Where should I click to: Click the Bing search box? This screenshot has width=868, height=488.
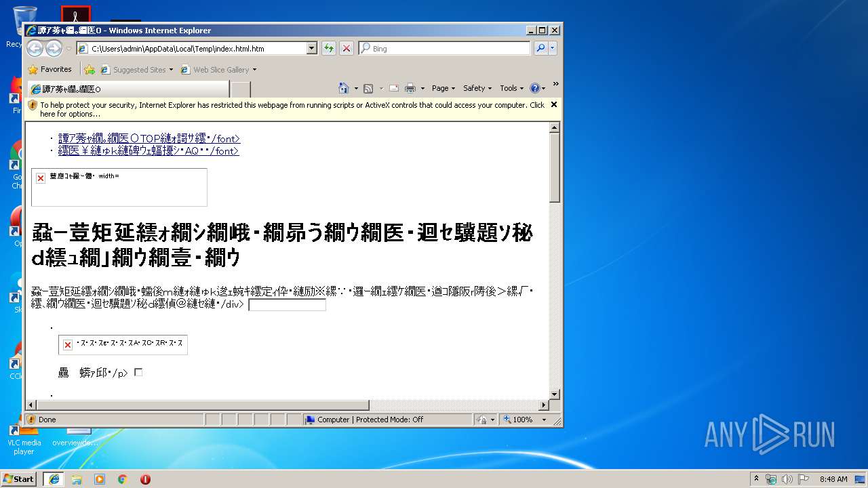[x=444, y=49]
